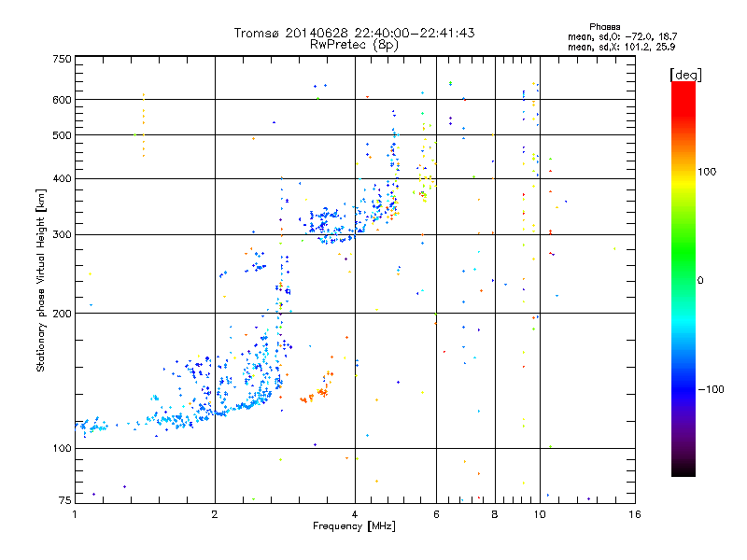747x560 pixels.
Task: Click the x-axis tick label "2"
Action: point(215,514)
